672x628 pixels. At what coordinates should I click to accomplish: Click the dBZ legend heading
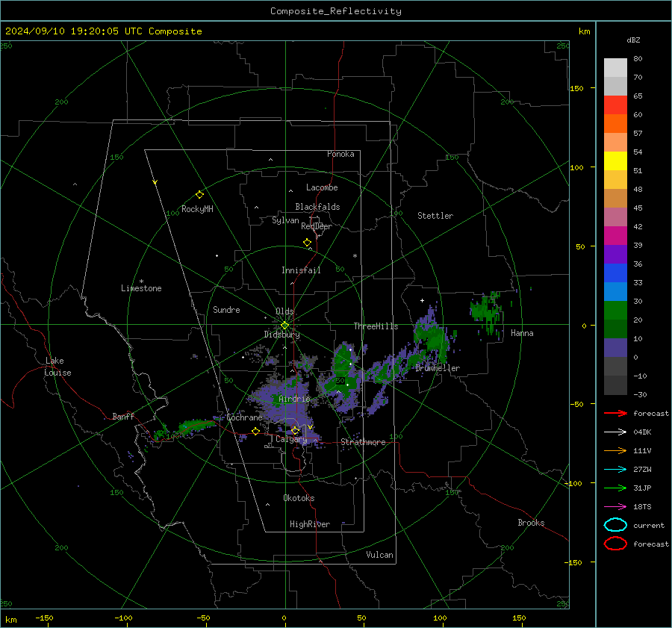tap(633, 40)
